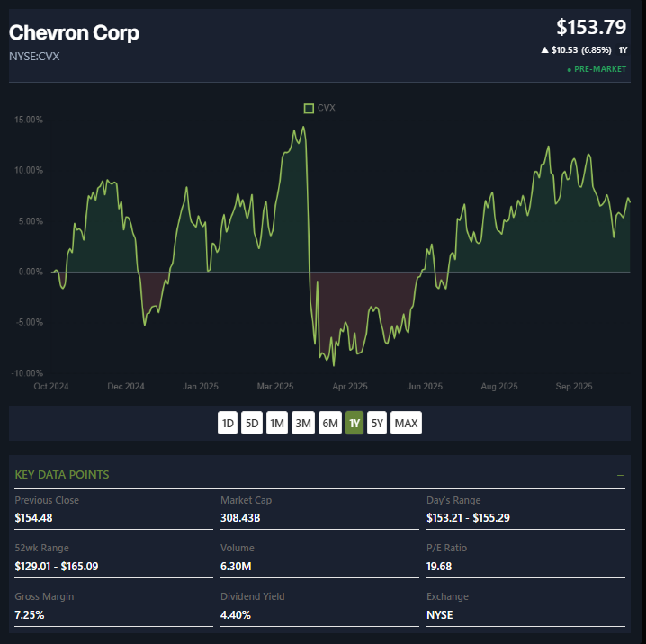Viewport: 646px width, 644px height.
Task: Change chart to 5Y view
Action: pos(377,423)
